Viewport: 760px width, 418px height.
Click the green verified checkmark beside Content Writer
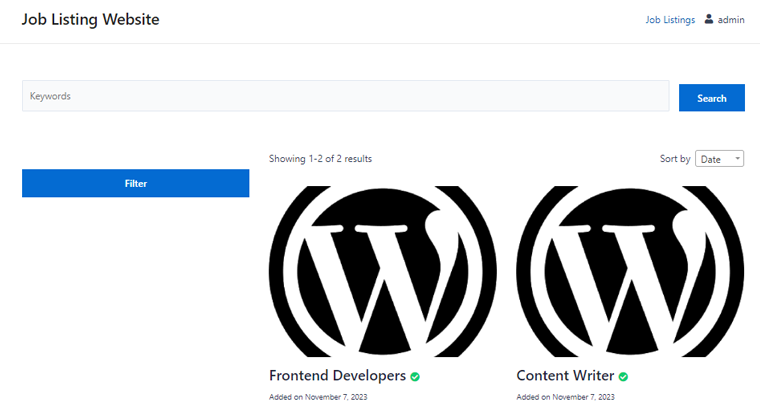click(x=623, y=377)
